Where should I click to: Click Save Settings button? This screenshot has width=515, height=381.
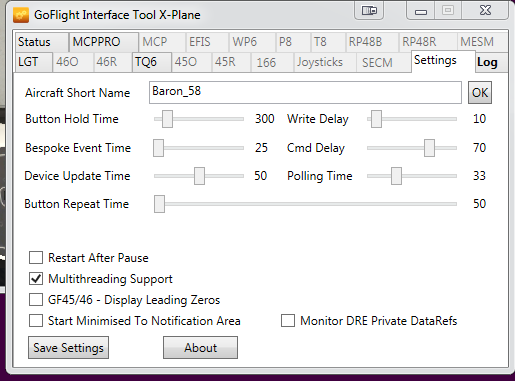68,348
